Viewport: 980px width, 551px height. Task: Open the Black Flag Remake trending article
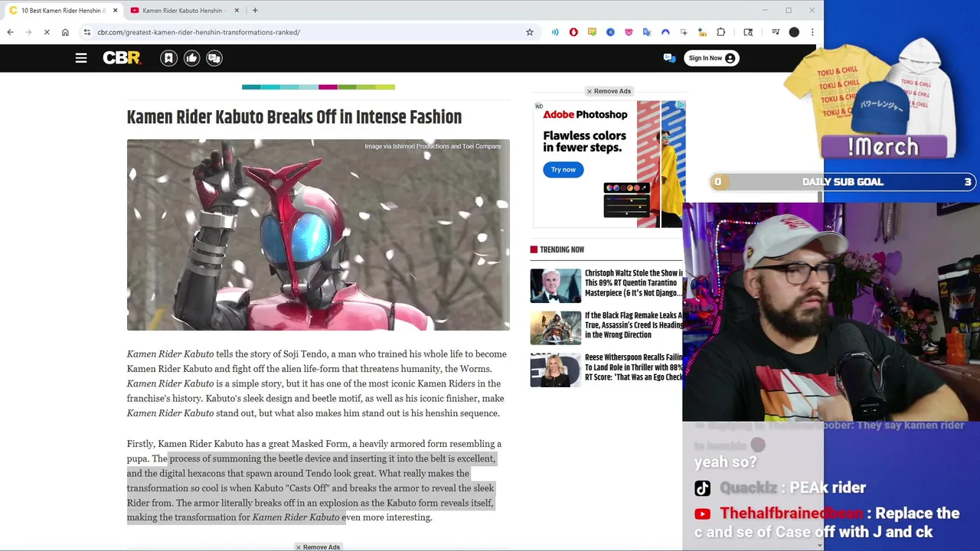[633, 325]
